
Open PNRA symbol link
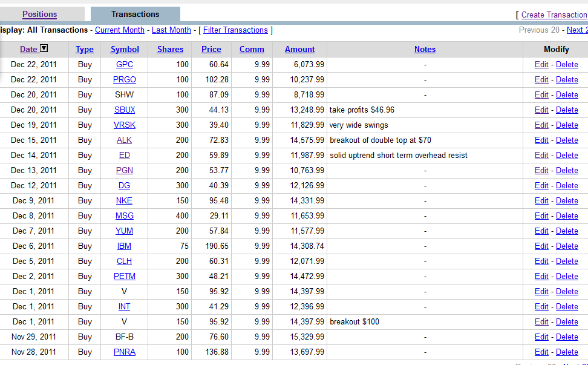click(125, 352)
